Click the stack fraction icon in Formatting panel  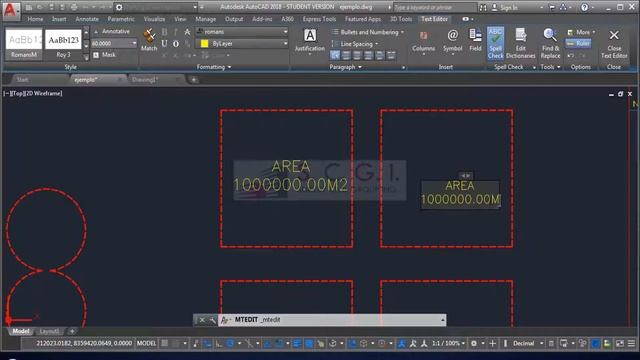187,43
